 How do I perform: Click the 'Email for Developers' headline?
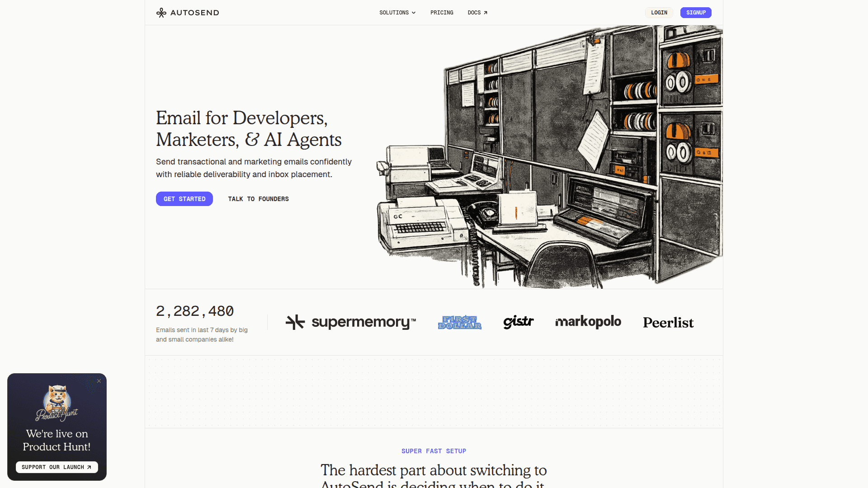tap(249, 129)
